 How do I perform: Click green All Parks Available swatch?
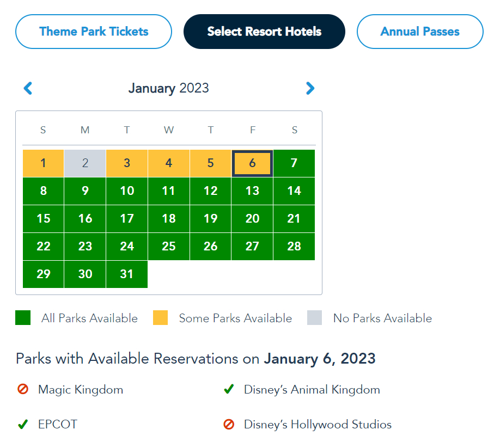coord(23,318)
